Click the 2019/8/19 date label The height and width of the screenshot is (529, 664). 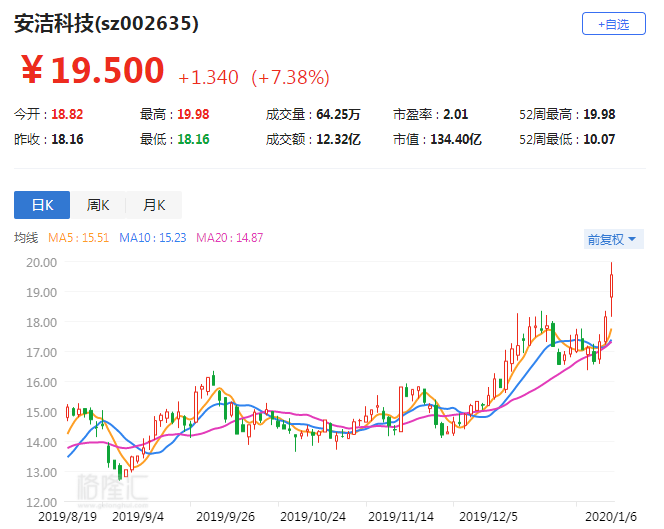coord(67,517)
